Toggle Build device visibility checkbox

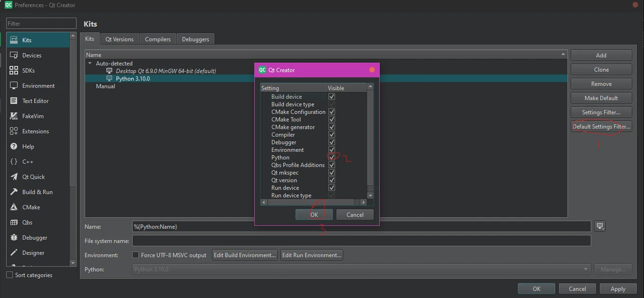pyautogui.click(x=332, y=97)
